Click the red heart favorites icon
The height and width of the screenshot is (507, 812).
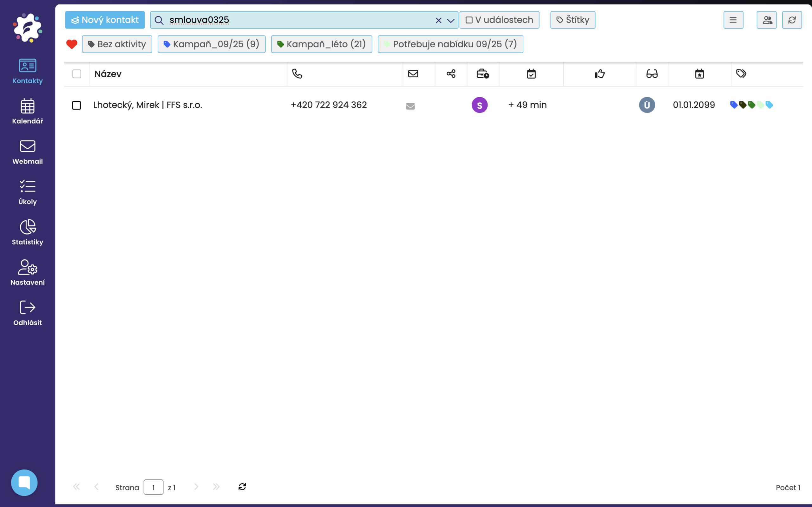pos(71,44)
